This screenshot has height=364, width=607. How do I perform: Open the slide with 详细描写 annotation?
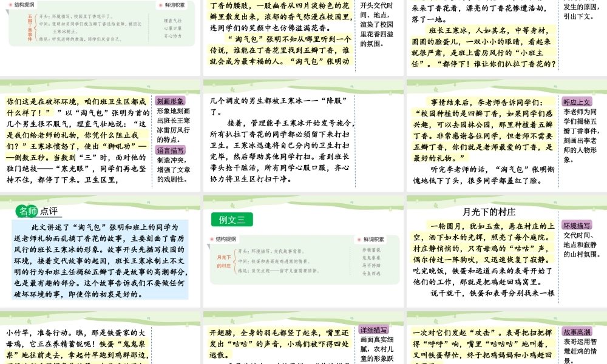pos(303,338)
